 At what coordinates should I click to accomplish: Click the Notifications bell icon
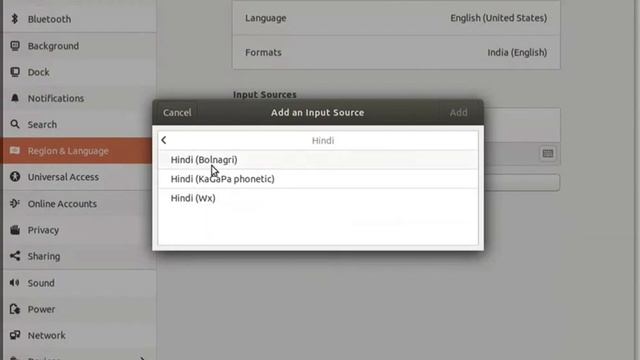click(x=15, y=98)
